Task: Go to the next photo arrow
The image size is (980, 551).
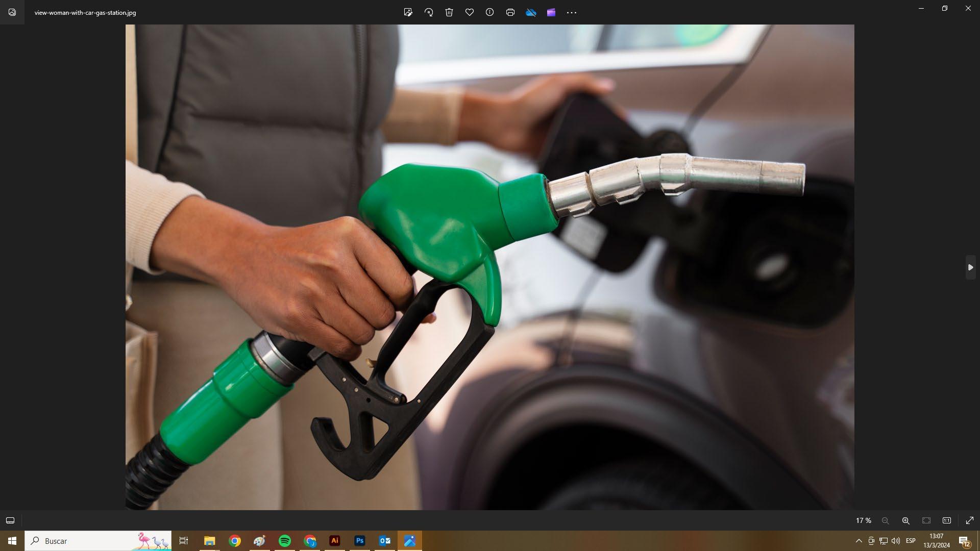Action: [x=970, y=267]
